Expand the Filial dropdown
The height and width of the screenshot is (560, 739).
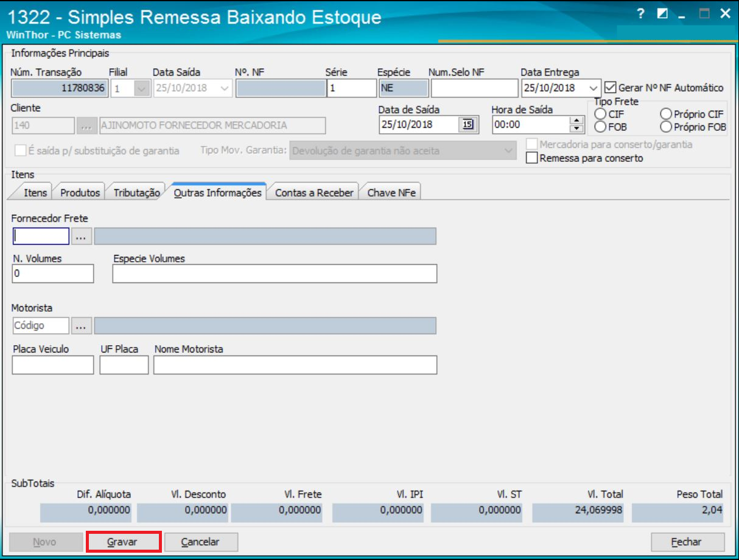[141, 88]
